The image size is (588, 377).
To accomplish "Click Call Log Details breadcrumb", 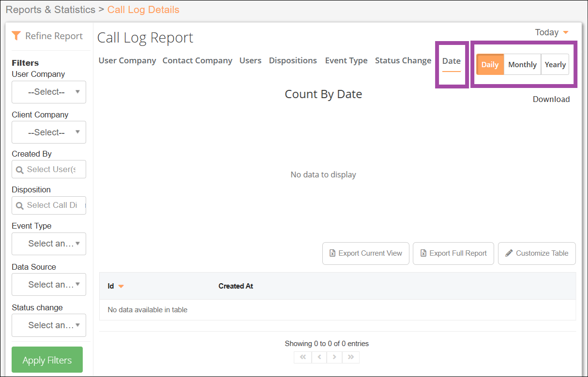I will (x=143, y=10).
